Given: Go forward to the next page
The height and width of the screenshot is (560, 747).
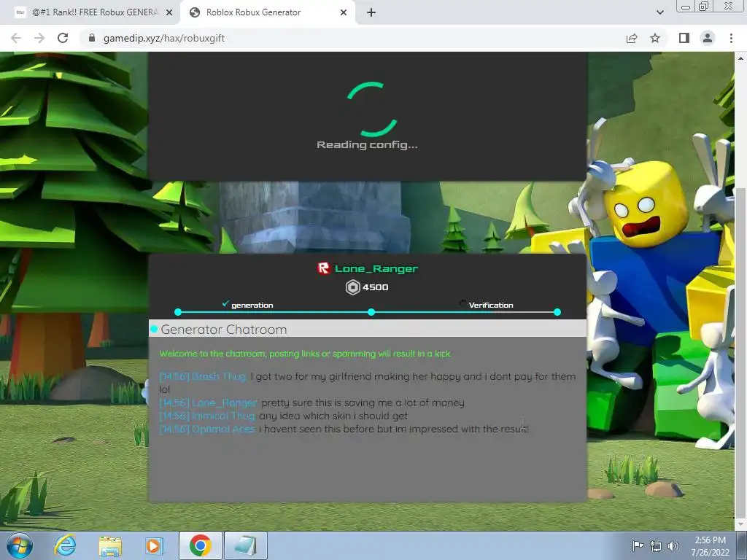Looking at the screenshot, I should [x=39, y=38].
